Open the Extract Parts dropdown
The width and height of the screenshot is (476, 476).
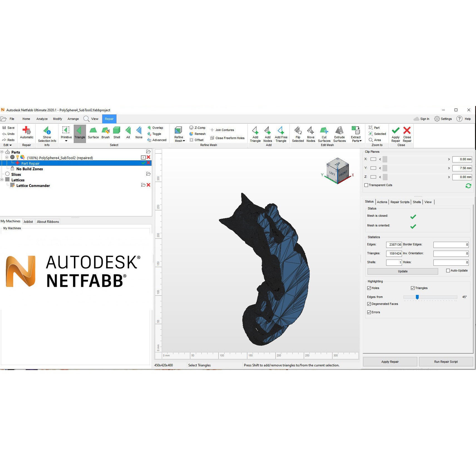(x=361, y=141)
